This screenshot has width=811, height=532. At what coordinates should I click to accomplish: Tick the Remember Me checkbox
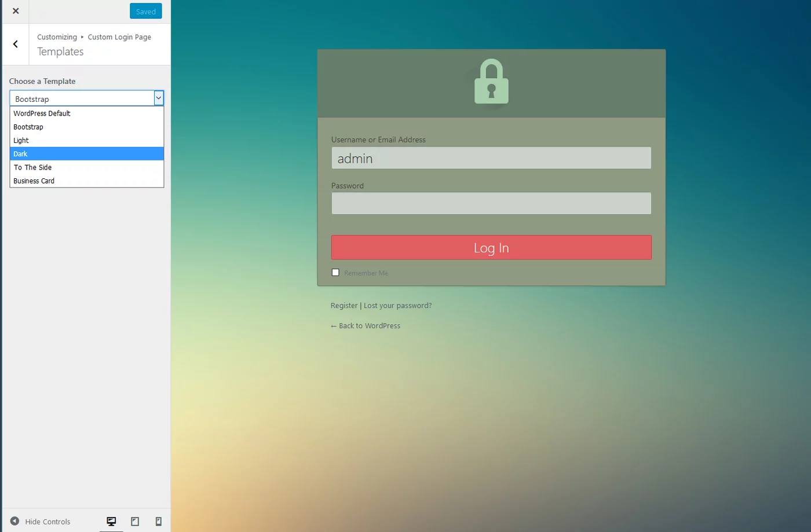point(335,273)
